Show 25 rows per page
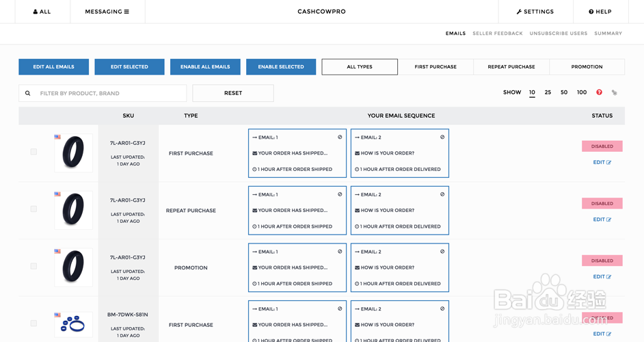 coord(548,92)
